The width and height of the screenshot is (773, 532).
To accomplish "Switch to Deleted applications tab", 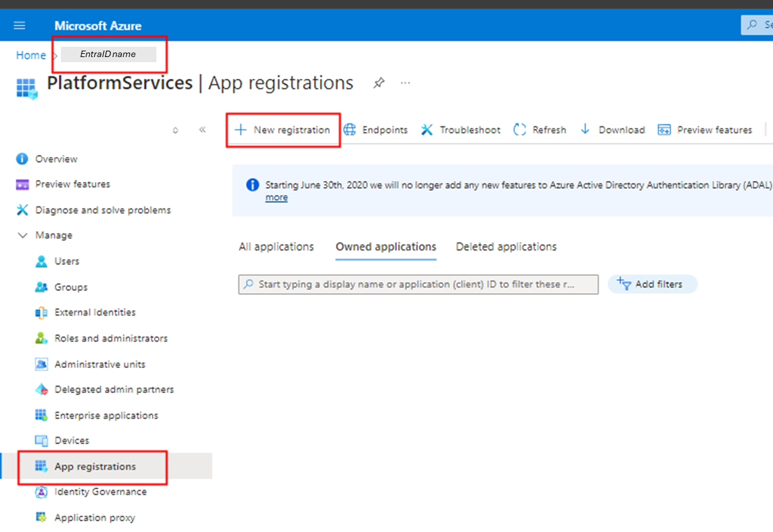I will [506, 247].
